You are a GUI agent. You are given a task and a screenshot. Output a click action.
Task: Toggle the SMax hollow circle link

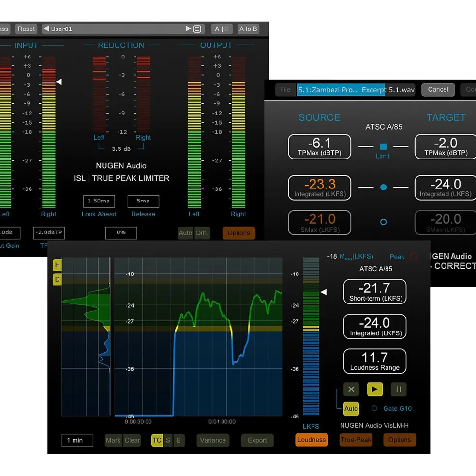[383, 222]
